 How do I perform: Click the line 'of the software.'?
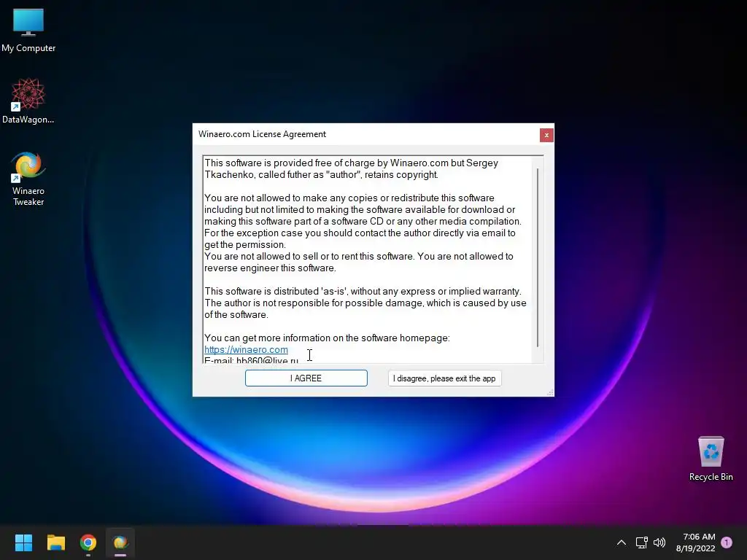click(236, 315)
